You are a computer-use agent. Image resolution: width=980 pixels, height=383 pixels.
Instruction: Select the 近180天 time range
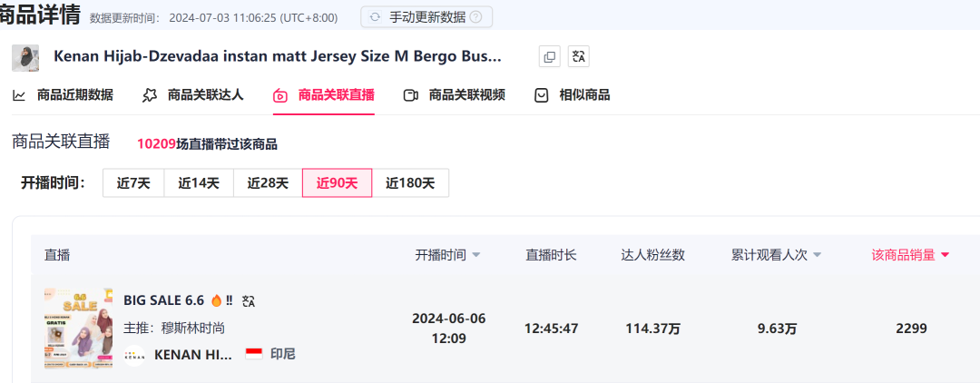tap(410, 183)
